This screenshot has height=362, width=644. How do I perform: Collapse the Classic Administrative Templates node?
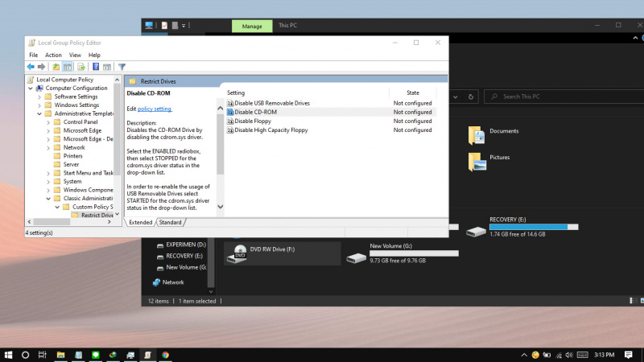48,198
